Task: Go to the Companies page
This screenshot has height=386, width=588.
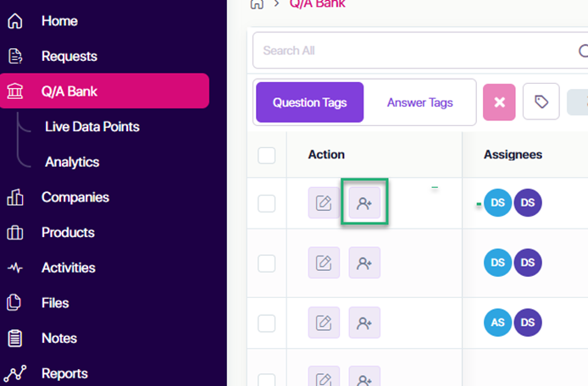Action: click(x=75, y=197)
